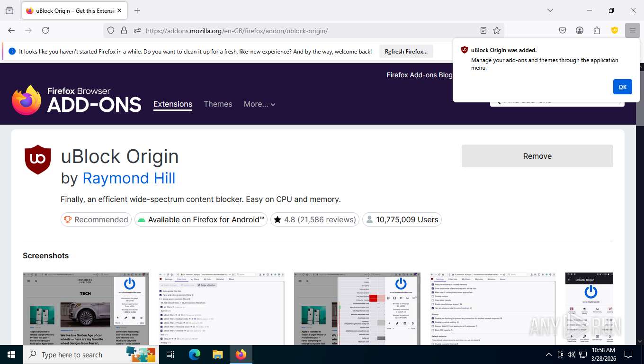Click the Firefox taskbar icon
The image size is (644, 364).
pos(241,355)
